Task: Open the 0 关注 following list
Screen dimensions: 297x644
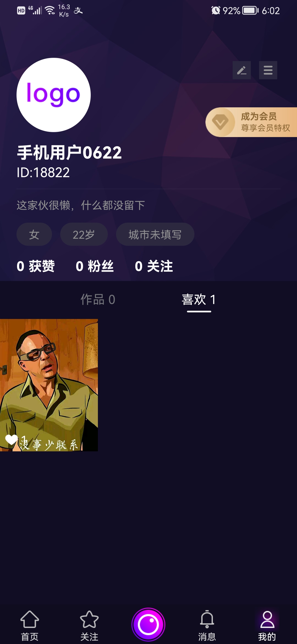Action: 154,266
